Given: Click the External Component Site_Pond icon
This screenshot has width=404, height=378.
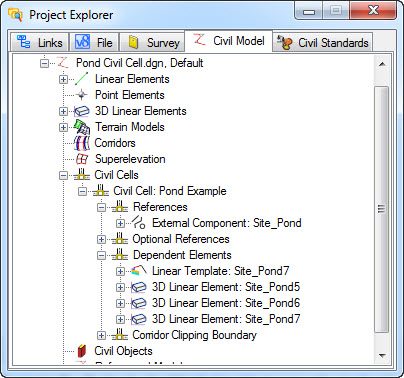Looking at the screenshot, I should (x=139, y=223).
